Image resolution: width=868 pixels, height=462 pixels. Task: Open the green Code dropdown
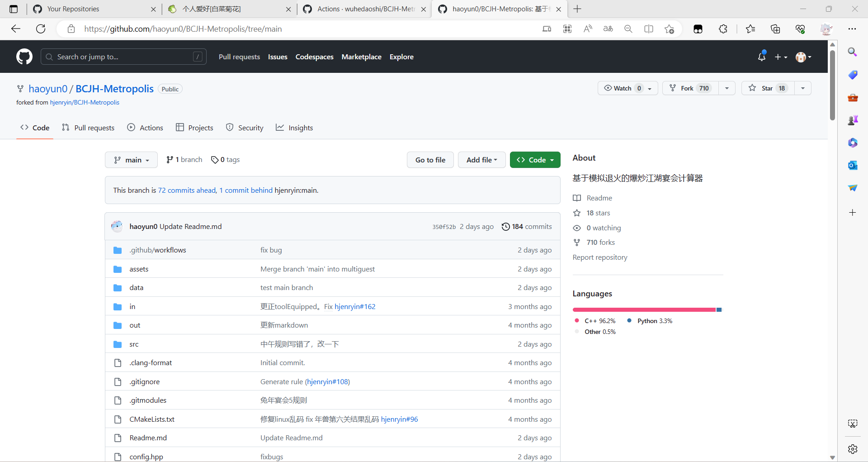coord(535,160)
